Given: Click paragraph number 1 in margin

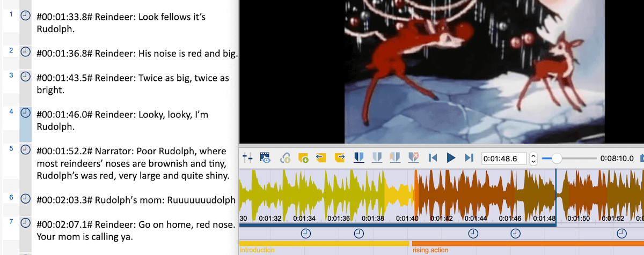Looking at the screenshot, I should 11,14.
